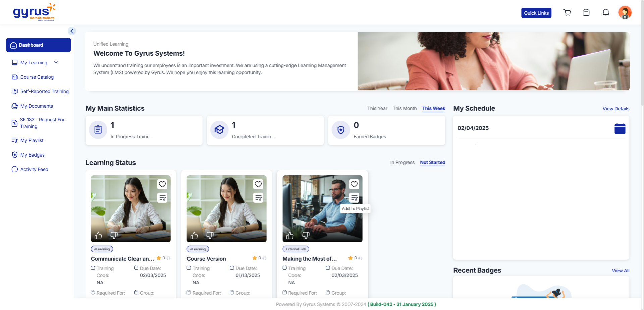Open the calendar icon in header

point(586,13)
